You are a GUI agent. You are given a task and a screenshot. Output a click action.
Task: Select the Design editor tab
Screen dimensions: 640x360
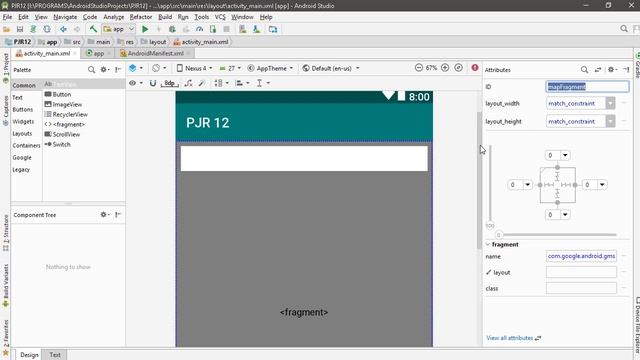(x=29, y=355)
